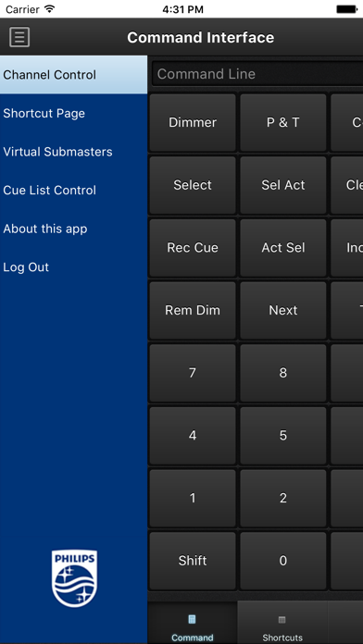Tap the Rec Cue button
Screen dimensions: 363x644
click(193, 248)
